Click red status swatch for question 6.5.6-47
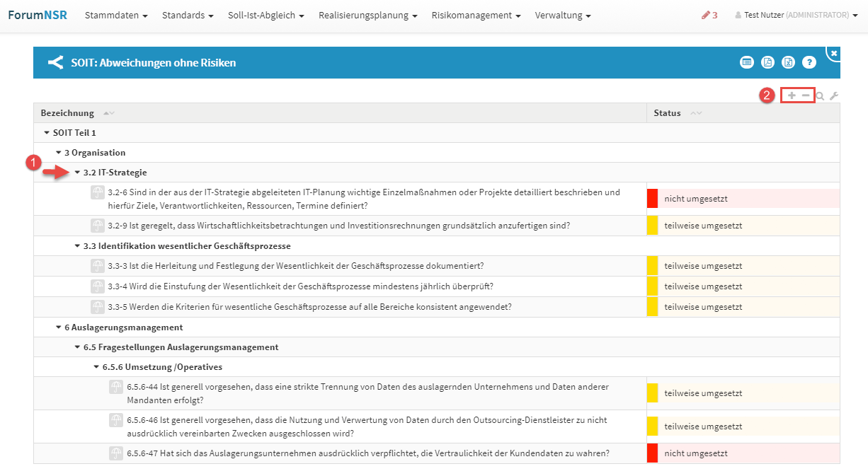Viewport: 868px width, 476px height. click(652, 453)
